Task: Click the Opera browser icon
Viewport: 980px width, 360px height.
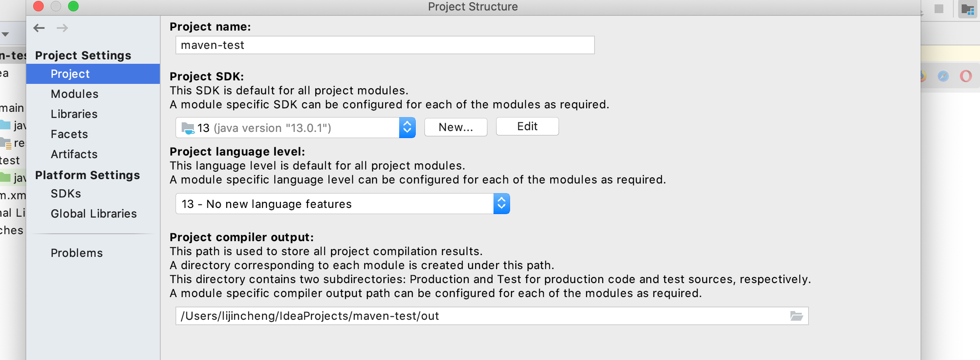Action: pos(966,76)
